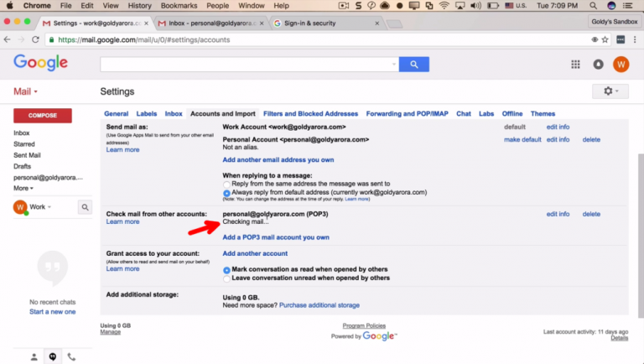Image resolution: width=644 pixels, height=364 pixels.
Task: Expand the Mail dropdown
Action: coord(25,91)
